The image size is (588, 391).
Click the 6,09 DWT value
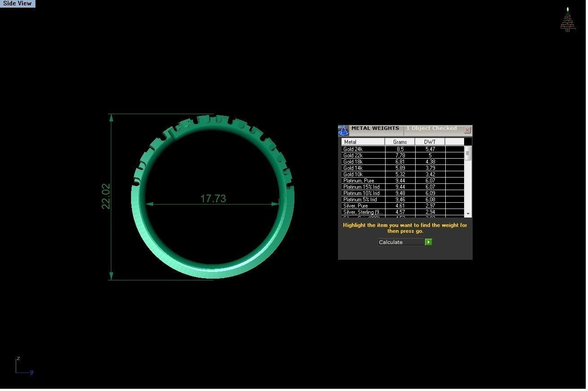click(x=430, y=193)
